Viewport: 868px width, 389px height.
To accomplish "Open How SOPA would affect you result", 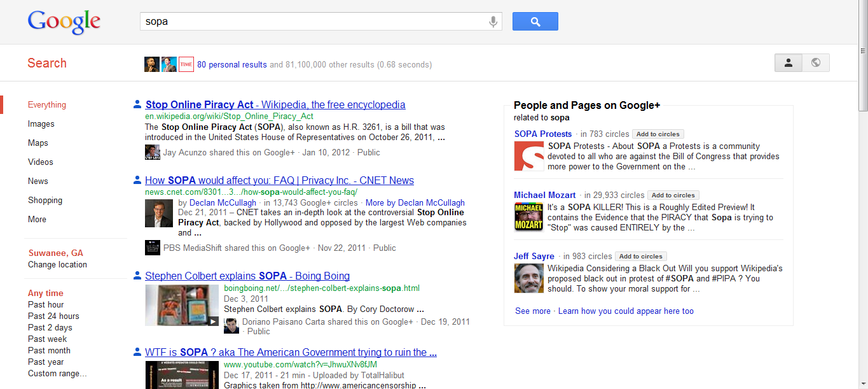I will (279, 181).
